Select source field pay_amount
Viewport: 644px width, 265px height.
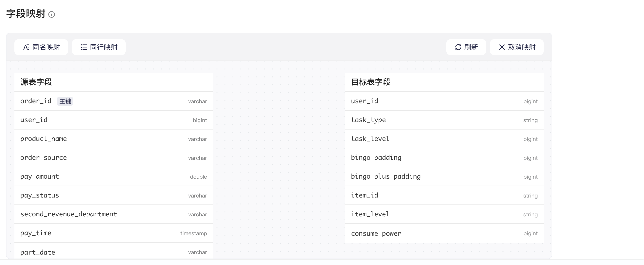(114, 177)
